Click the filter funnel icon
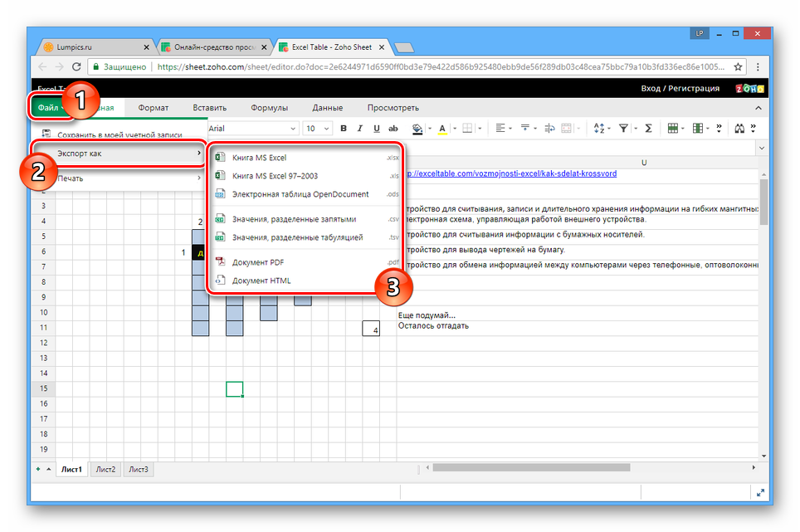This screenshot has width=800, height=532. tap(623, 129)
